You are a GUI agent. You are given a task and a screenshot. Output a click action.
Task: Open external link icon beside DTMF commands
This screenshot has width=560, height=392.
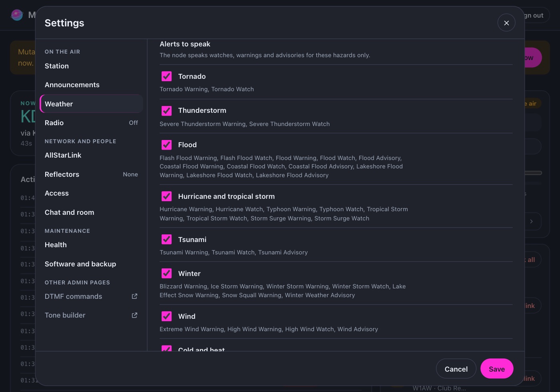point(134,296)
